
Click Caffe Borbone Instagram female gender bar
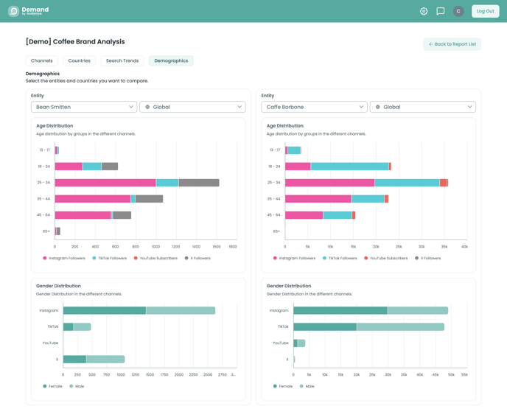point(340,311)
